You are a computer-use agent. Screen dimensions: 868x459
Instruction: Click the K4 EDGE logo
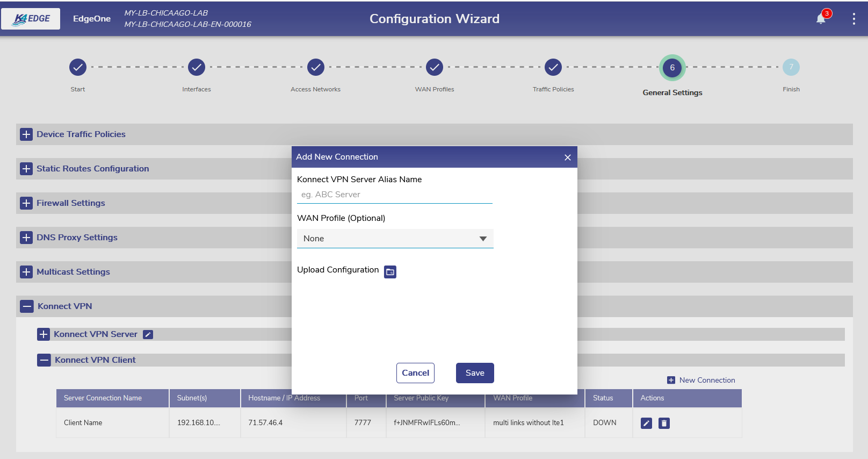click(31, 19)
